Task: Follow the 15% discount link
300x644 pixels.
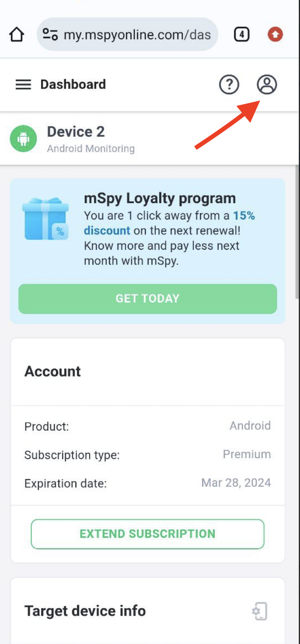Action: 107,230
